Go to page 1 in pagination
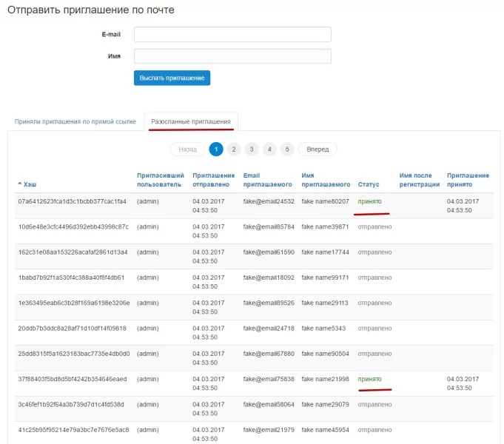This screenshot has width=504, height=444. [x=216, y=149]
